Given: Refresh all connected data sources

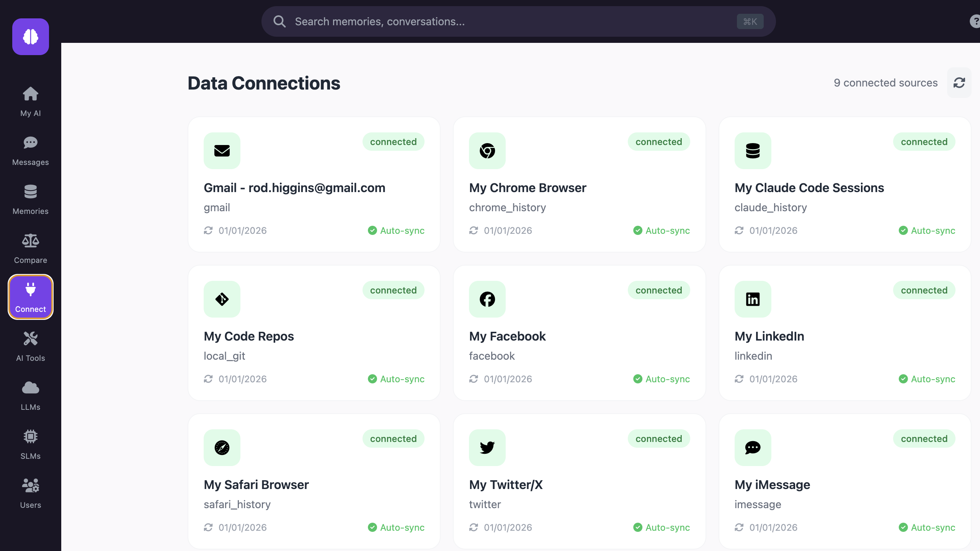Looking at the screenshot, I should point(959,83).
